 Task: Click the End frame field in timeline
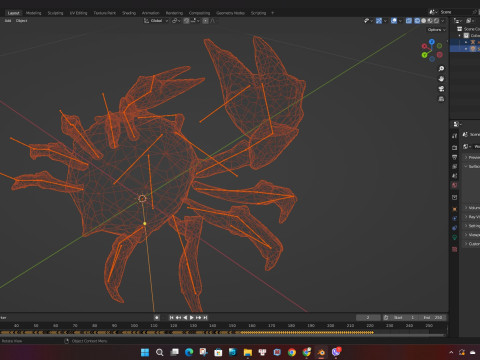433,317
